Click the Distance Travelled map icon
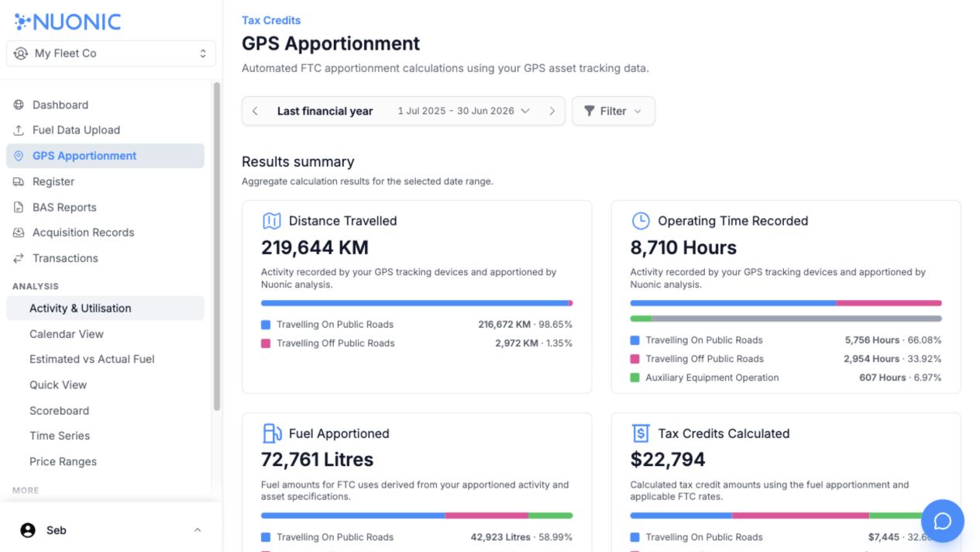 tap(271, 221)
